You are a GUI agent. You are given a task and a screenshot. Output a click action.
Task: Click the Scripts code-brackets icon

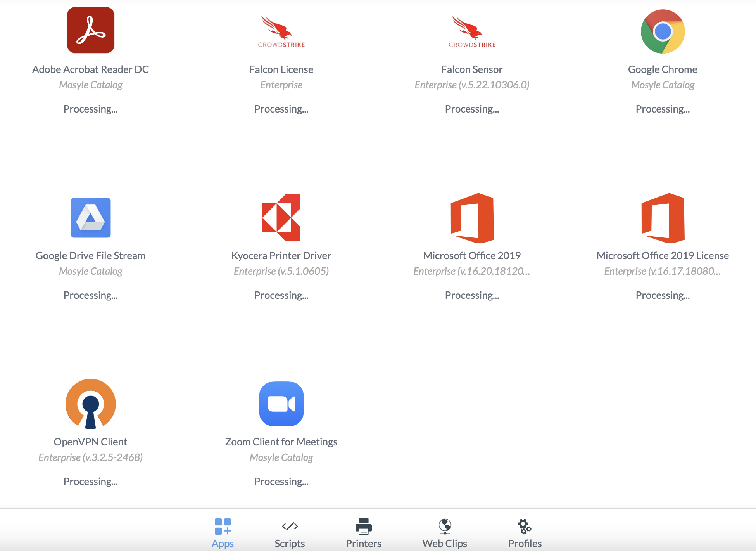tap(290, 527)
